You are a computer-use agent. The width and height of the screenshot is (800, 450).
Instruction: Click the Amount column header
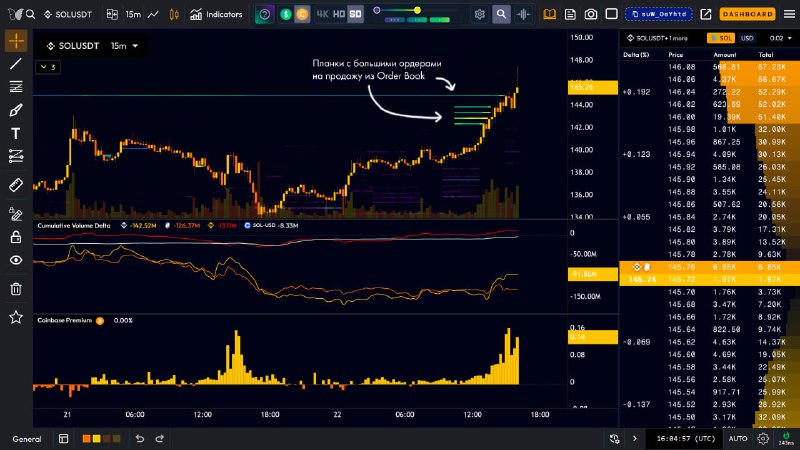(724, 55)
